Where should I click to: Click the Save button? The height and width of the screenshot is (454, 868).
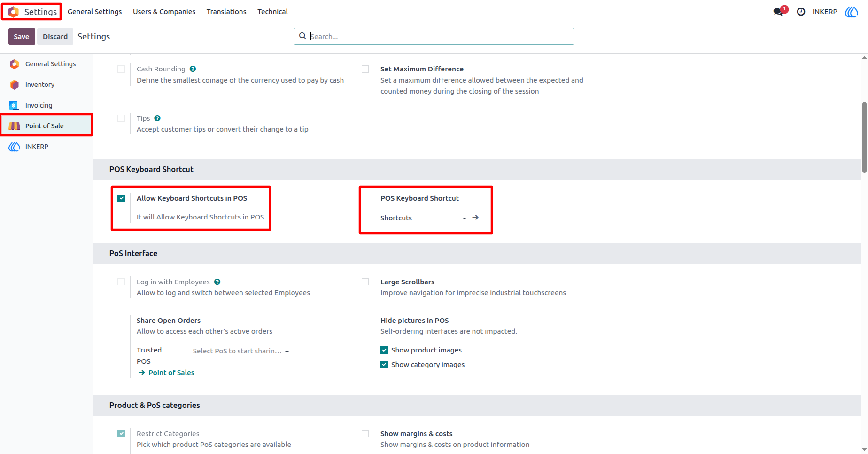pyautogui.click(x=22, y=37)
